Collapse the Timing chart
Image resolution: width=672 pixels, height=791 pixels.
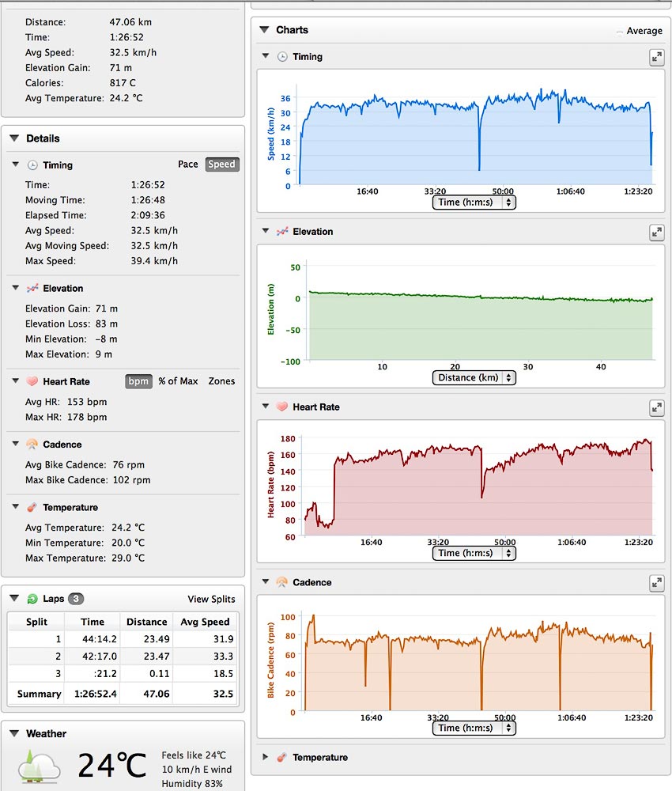tap(266, 56)
